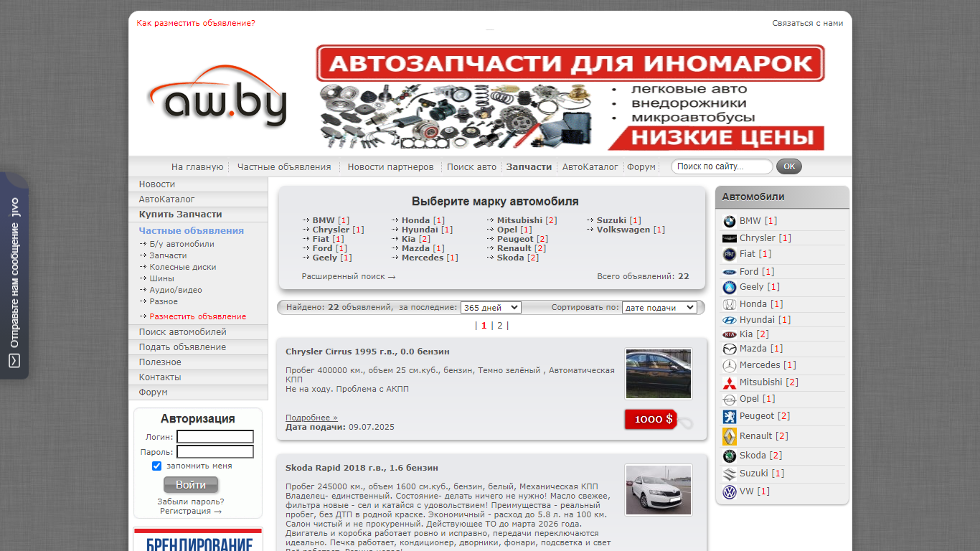Open 'Частные объявления' in top menu
The height and width of the screenshot is (551, 980).
[284, 167]
